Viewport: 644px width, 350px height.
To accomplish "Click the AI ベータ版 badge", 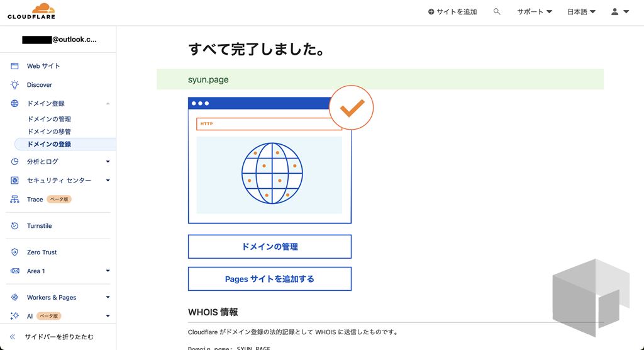I will point(49,316).
